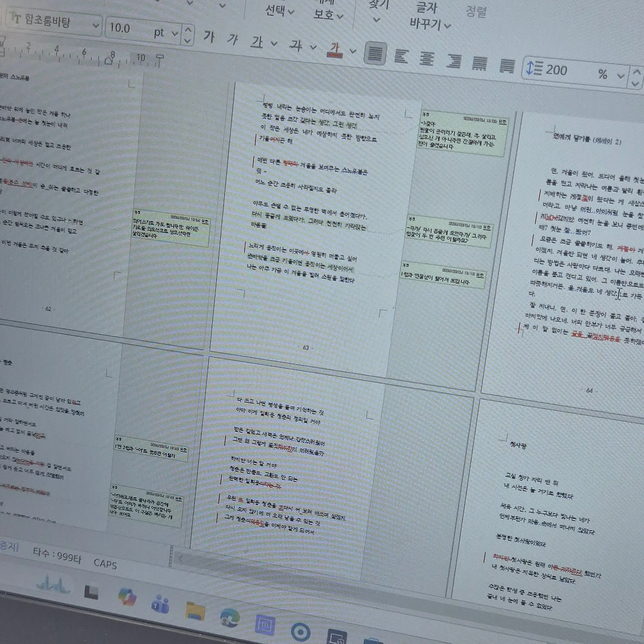Click the CAPS indicator in the status bar
The height and width of the screenshot is (644, 644).
pyautogui.click(x=105, y=563)
